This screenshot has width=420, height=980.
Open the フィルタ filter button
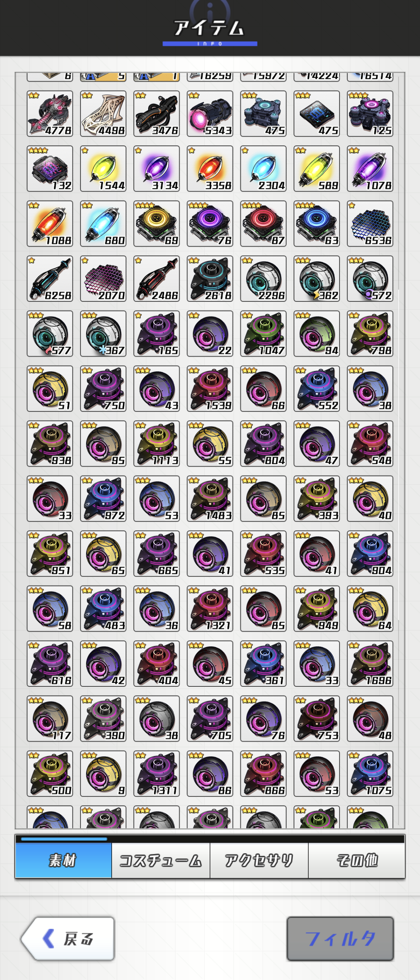[x=340, y=939]
